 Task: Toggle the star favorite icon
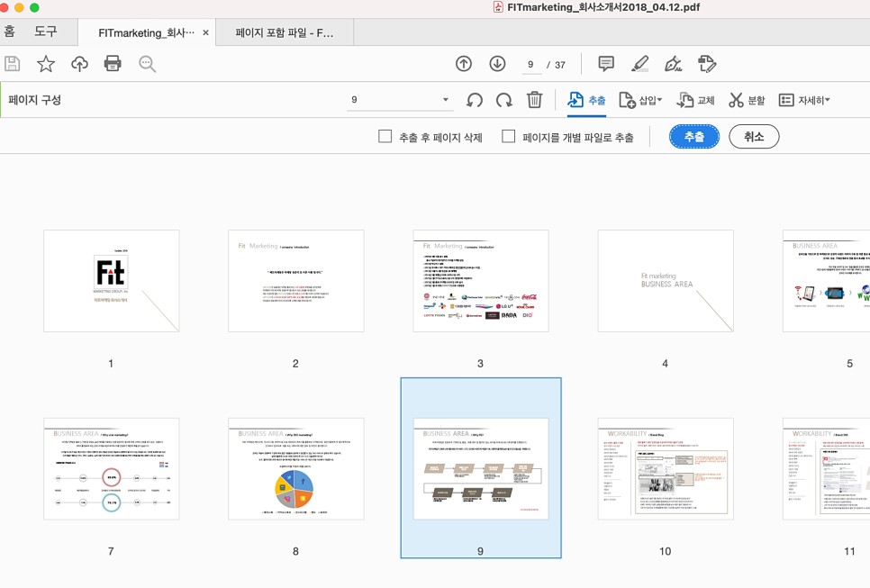tap(44, 63)
